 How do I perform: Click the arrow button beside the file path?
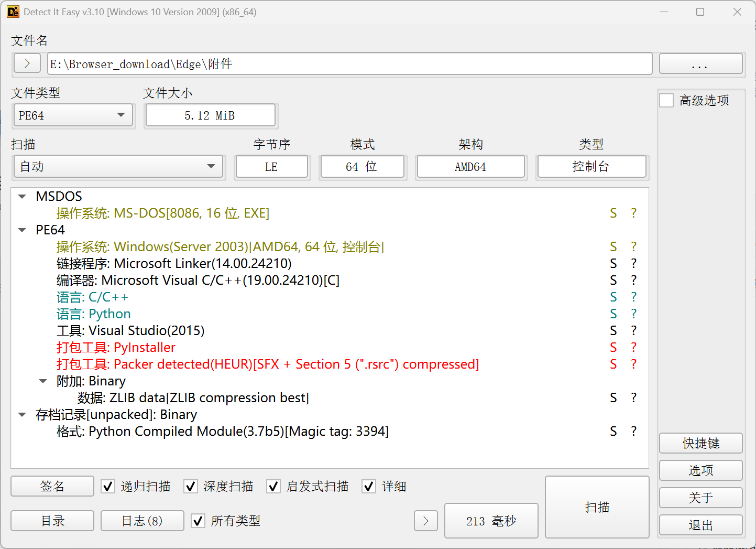[27, 63]
